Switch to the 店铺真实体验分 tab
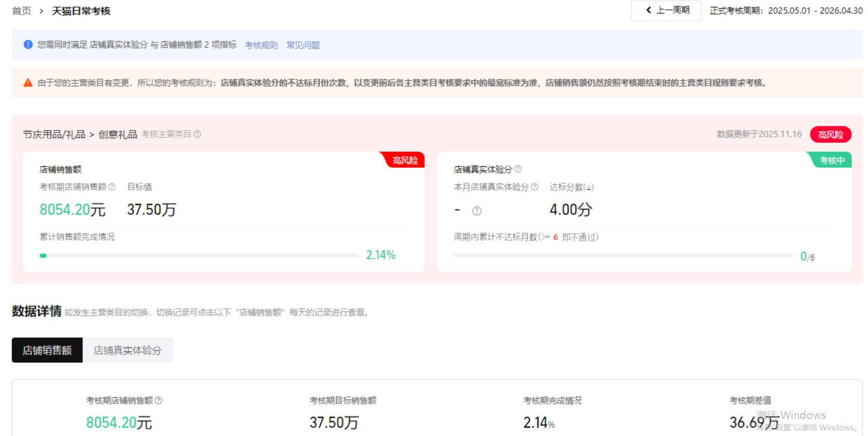This screenshot has height=436, width=868. point(127,351)
